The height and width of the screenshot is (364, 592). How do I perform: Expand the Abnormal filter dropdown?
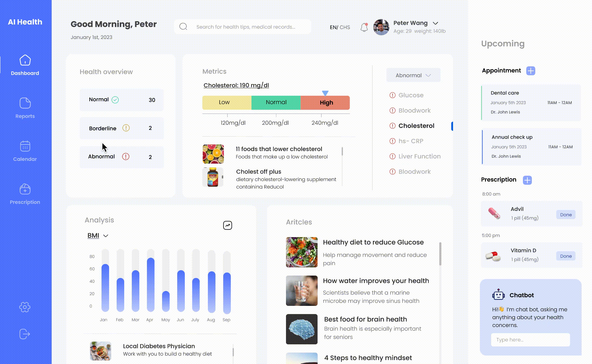(413, 75)
